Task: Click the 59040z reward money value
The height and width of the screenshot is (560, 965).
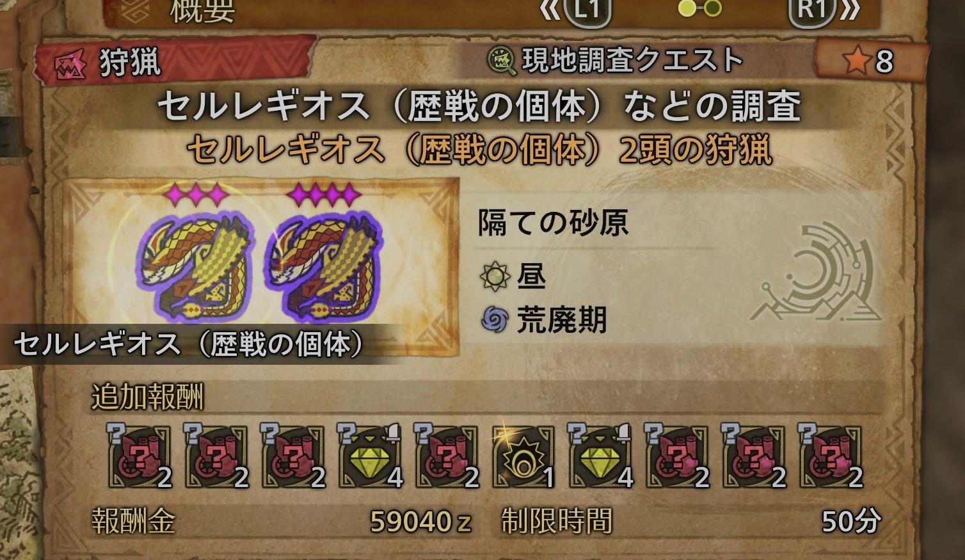Action: pyautogui.click(x=420, y=522)
